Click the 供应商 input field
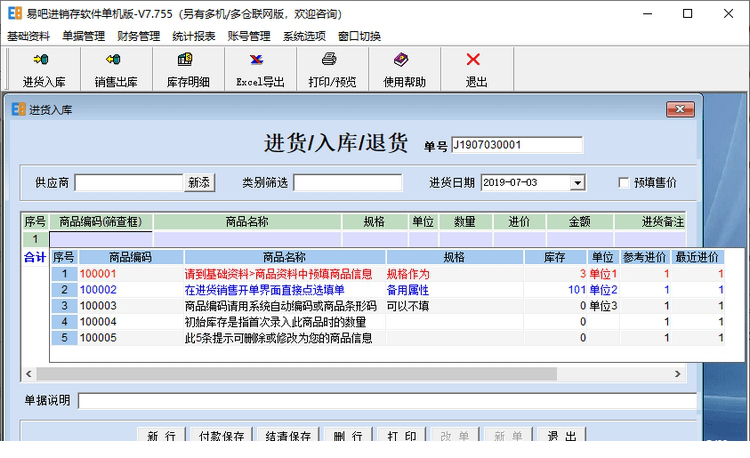Screen dimensions: 750x458 coord(129,183)
